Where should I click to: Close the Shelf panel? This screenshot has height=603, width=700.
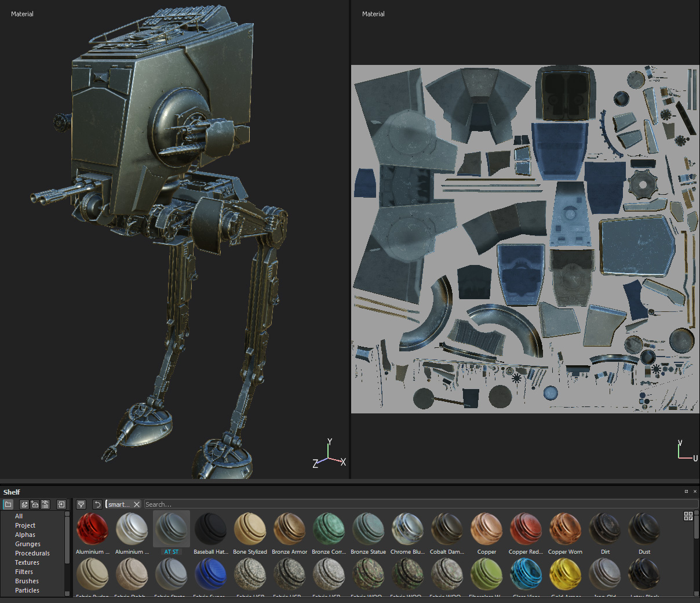tap(695, 492)
